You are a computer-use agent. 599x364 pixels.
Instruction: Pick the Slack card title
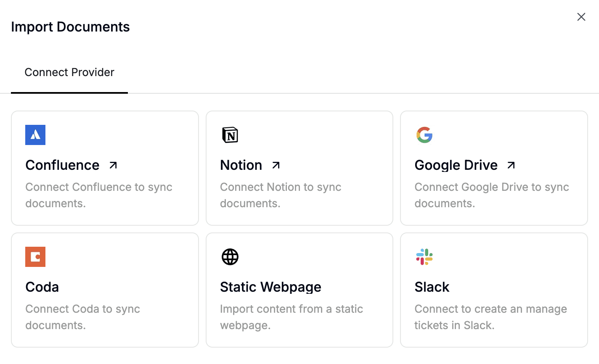coord(432,287)
